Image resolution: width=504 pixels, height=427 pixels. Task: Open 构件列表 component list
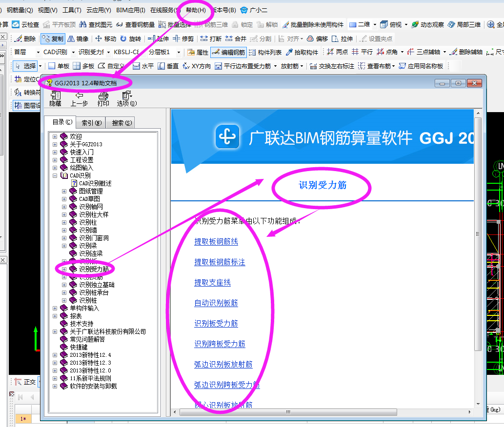pos(265,52)
